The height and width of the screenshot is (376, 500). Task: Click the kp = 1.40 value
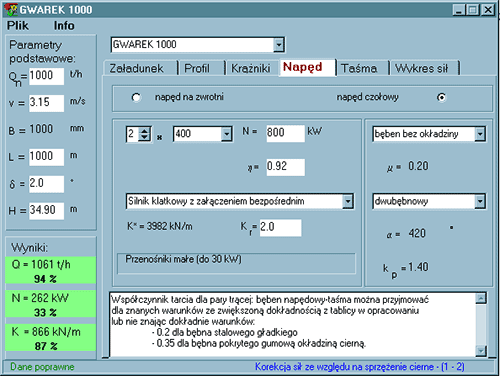[x=405, y=269]
